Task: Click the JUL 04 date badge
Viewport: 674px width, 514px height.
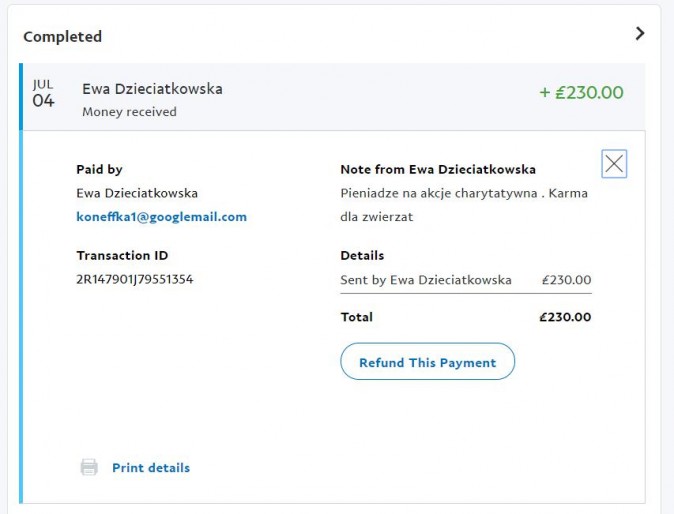Action: pyautogui.click(x=43, y=94)
